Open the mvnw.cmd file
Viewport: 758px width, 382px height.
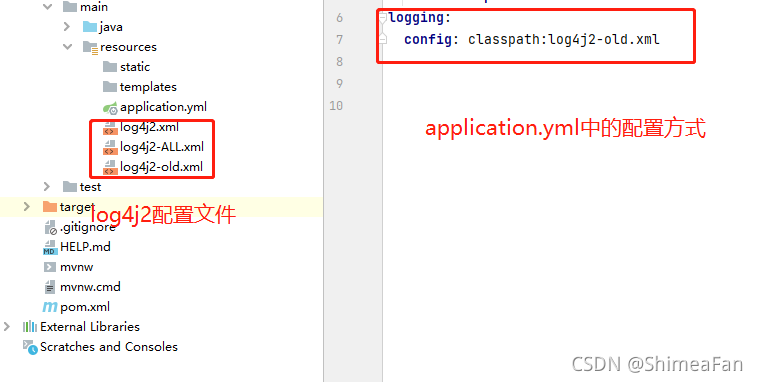[x=90, y=287]
